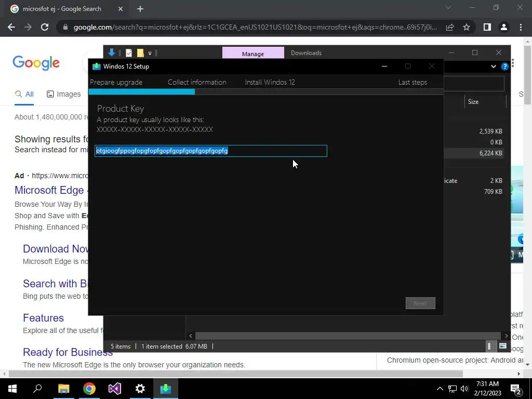The image size is (532, 399).
Task: Open the Chrome profile icon
Action: (504, 27)
